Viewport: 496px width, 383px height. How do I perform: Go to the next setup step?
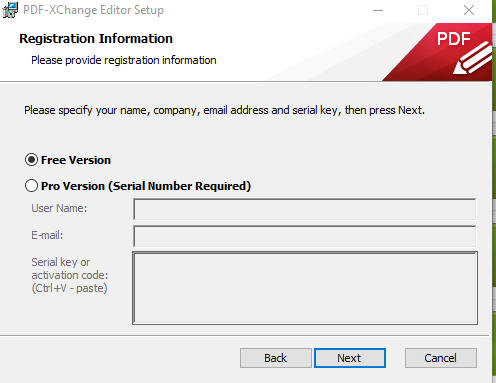350,358
